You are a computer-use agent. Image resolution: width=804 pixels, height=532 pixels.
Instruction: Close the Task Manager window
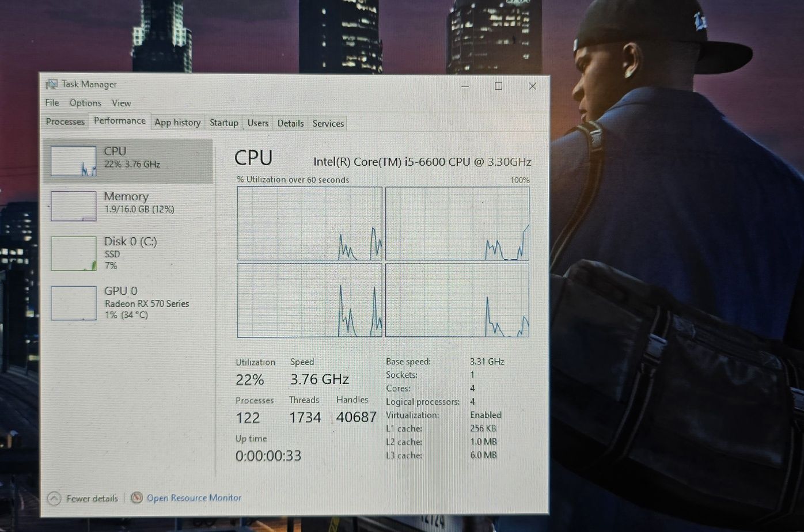click(532, 86)
